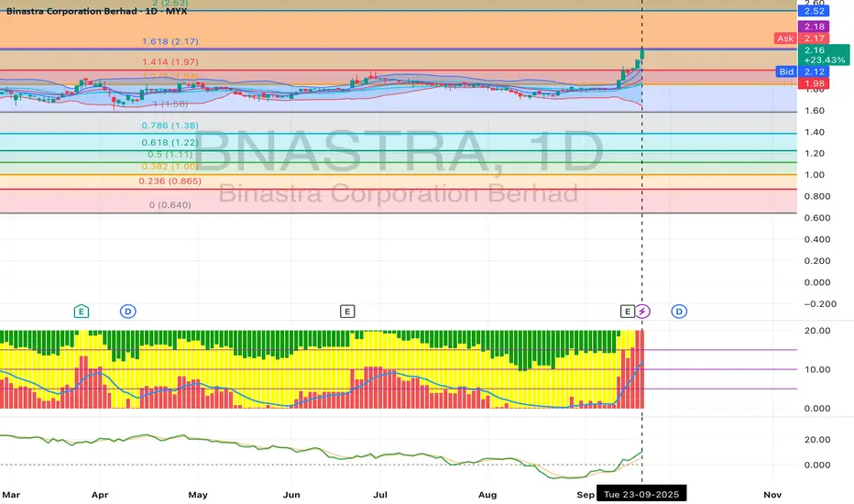Select the blue 2.52 price label
This screenshot has width=854, height=504.
pos(814,11)
